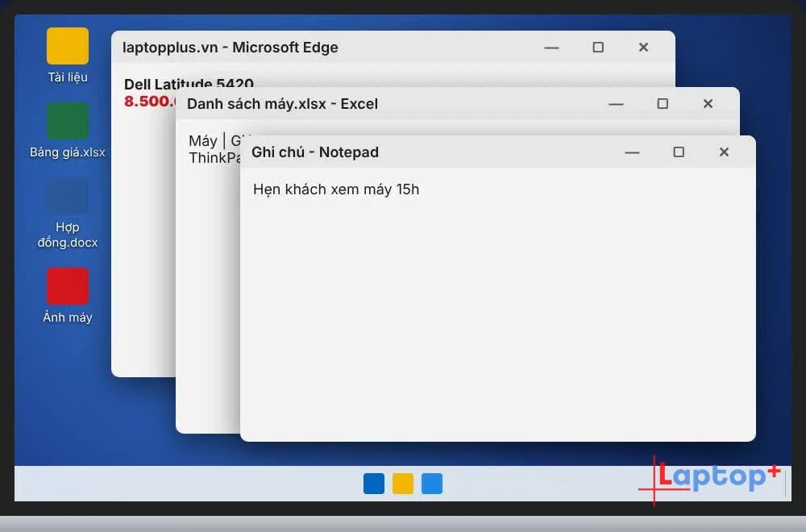Click 'Dell Latitude 5420' in the Edge window

coord(189,83)
